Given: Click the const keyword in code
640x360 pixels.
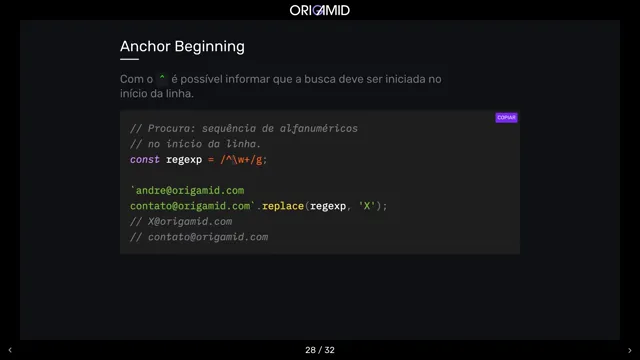Looking at the screenshot, I should [x=144, y=160].
